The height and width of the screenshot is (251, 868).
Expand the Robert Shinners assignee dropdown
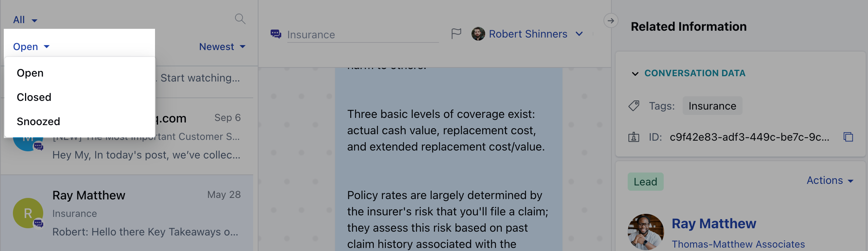point(579,34)
